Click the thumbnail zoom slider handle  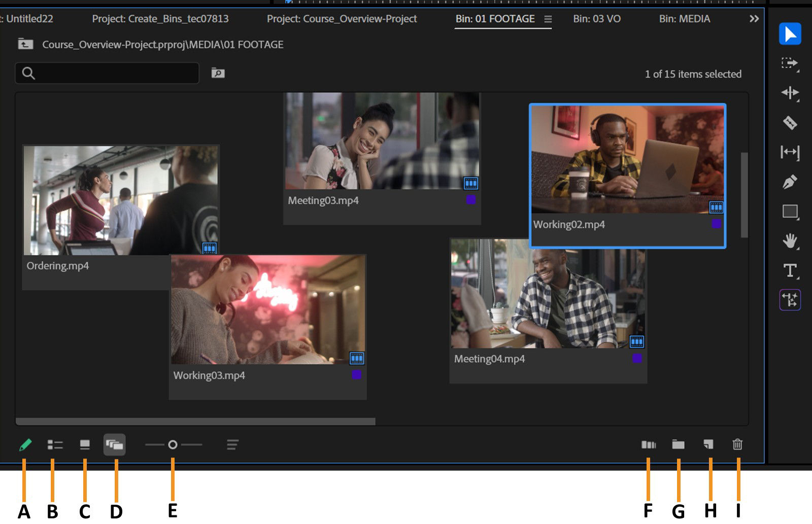click(173, 444)
